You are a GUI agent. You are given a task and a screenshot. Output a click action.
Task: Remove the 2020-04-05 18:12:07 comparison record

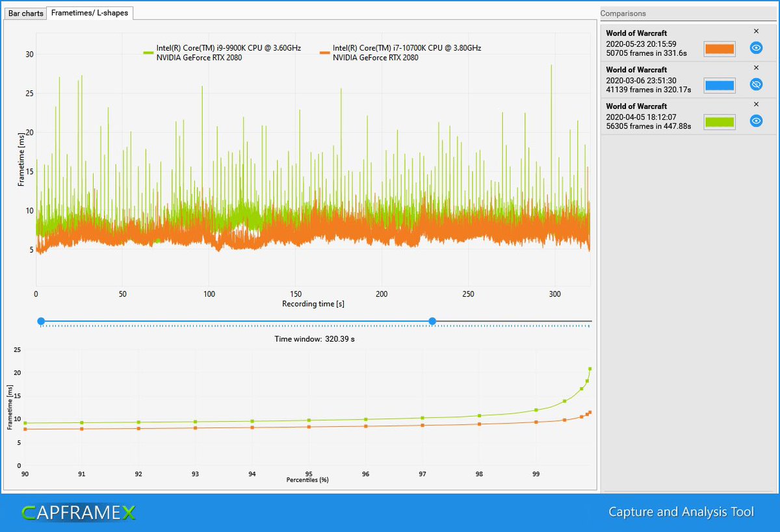[756, 104]
